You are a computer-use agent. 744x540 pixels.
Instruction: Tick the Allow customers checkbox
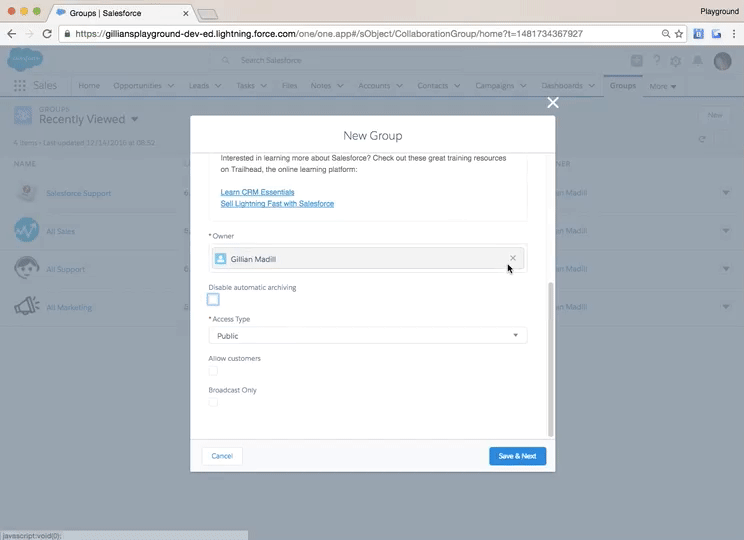point(213,371)
